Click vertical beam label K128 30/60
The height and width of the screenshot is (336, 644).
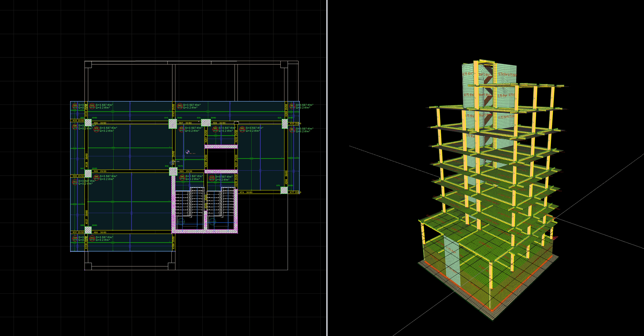tap(87, 160)
